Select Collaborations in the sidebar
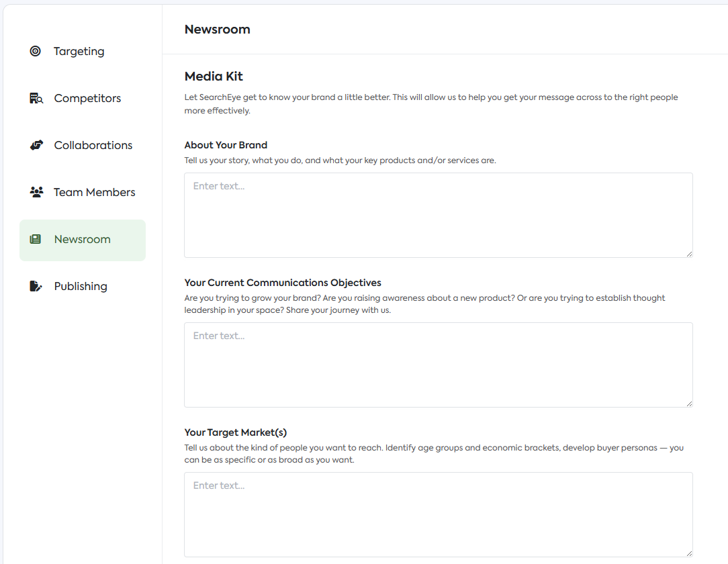Viewport: 728px width, 564px height. 93,145
